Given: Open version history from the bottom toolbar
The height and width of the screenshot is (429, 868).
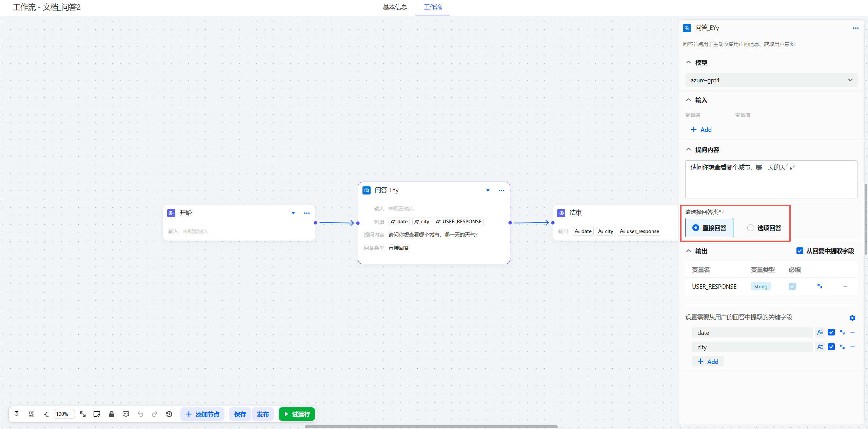Looking at the screenshot, I should pos(169,414).
